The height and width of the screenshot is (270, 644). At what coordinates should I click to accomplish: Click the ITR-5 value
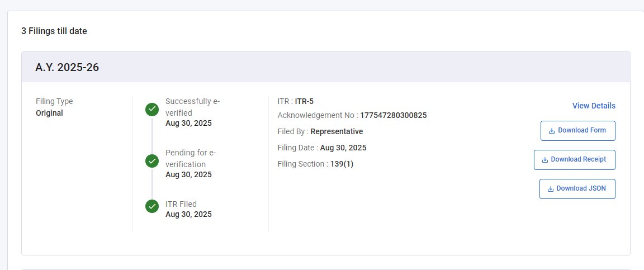[x=304, y=102]
